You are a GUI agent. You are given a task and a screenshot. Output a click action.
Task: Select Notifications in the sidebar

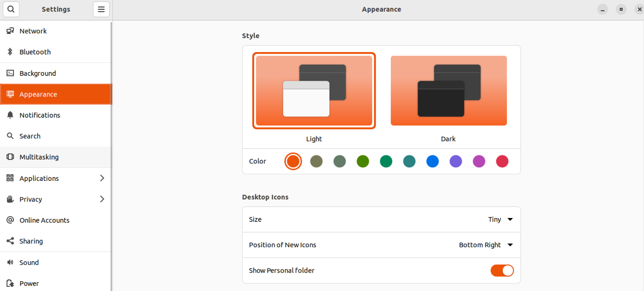(x=56, y=115)
